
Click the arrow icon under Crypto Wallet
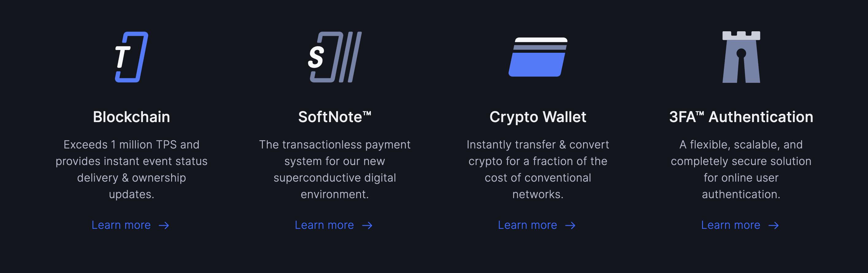pos(570,225)
